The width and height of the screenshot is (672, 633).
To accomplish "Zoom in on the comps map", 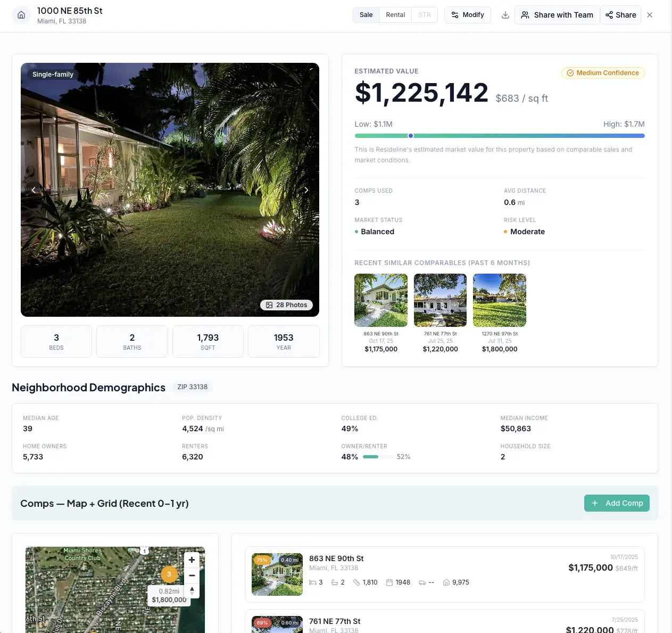I will tap(192, 560).
